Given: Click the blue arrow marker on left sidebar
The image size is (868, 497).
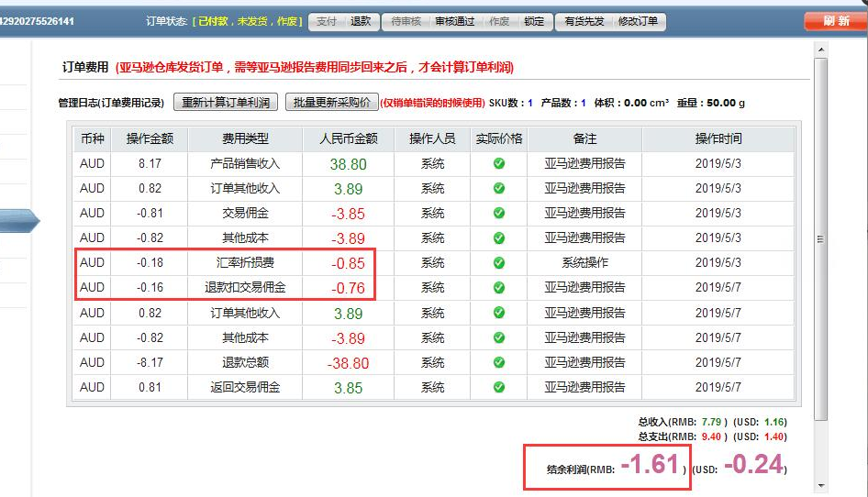Looking at the screenshot, I should [19, 221].
